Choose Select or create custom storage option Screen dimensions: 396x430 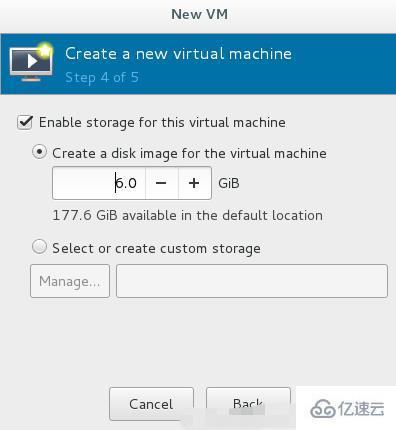pos(39,247)
